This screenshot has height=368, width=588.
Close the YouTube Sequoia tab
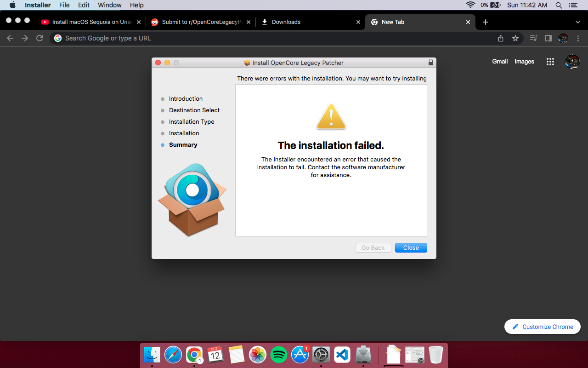(139, 22)
